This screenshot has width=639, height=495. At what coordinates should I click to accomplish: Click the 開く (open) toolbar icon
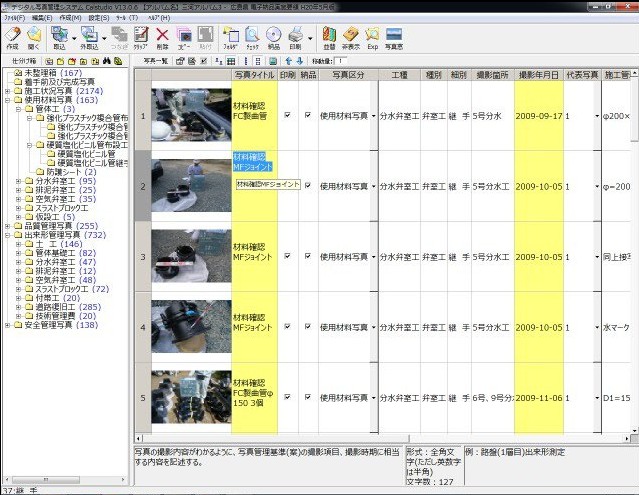pos(34,38)
